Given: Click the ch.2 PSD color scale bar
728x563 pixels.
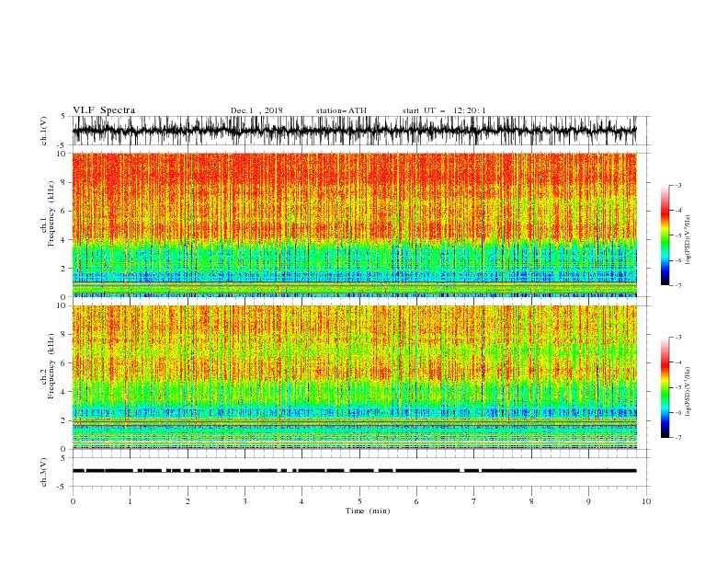Looking at the screenshot, I should pos(665,387).
